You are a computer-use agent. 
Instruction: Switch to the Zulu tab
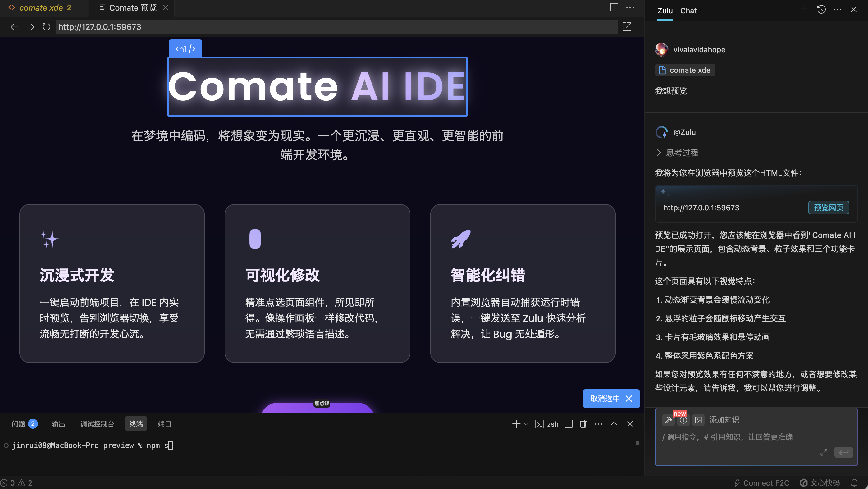coord(665,11)
